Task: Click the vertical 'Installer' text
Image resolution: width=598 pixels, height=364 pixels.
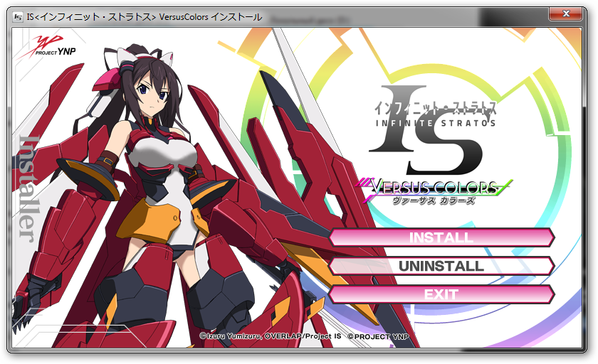Action: (28, 189)
